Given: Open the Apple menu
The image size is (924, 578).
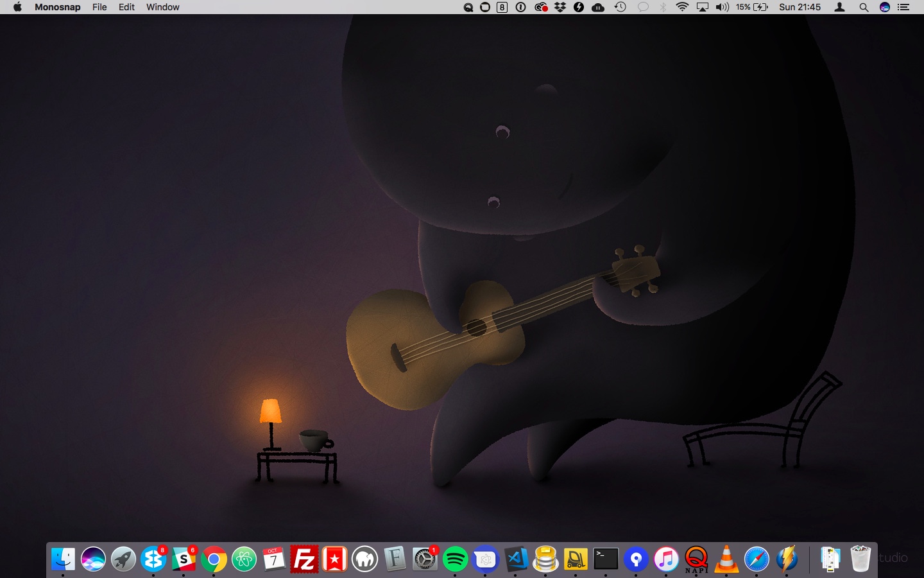Looking at the screenshot, I should 17,7.
